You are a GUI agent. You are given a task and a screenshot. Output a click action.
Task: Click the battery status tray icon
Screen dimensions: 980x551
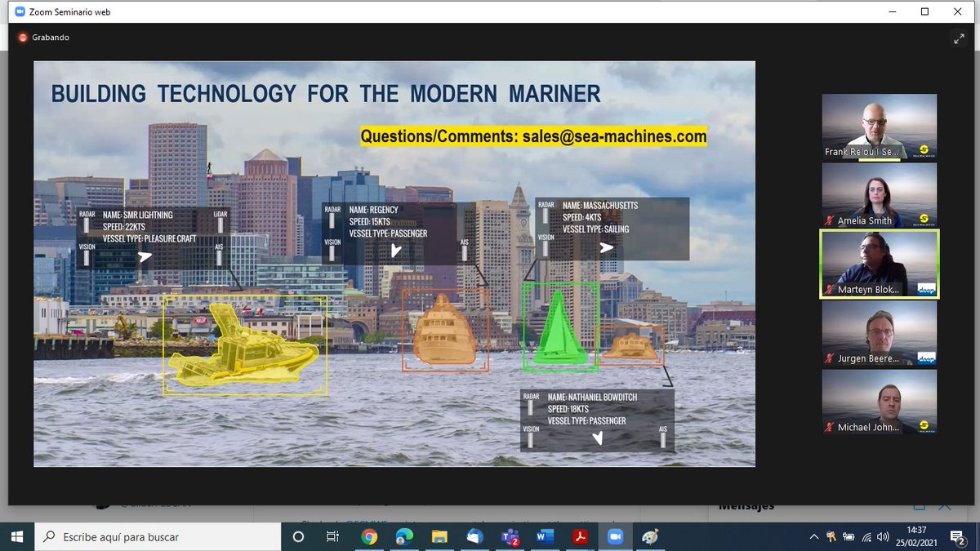click(848, 536)
